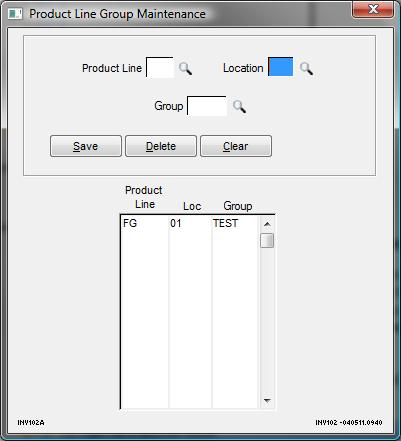Image resolution: width=401 pixels, height=441 pixels.
Task: Click into the Product Line input field
Action: click(x=160, y=67)
